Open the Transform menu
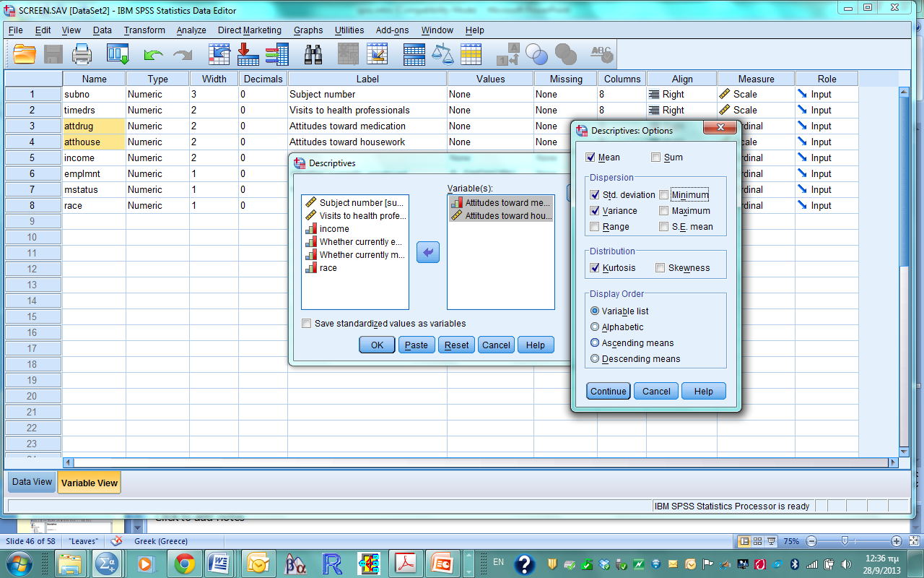Viewport: 924px width, 578px height. (x=144, y=30)
